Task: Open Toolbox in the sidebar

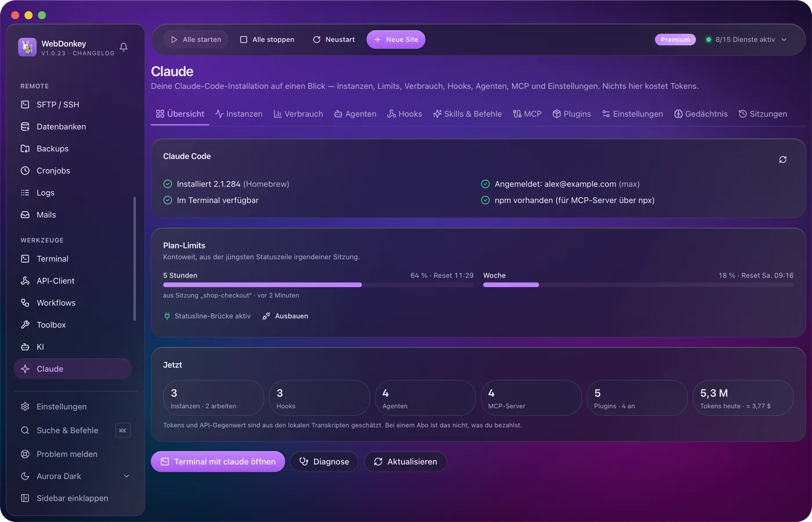Action: 72,325
